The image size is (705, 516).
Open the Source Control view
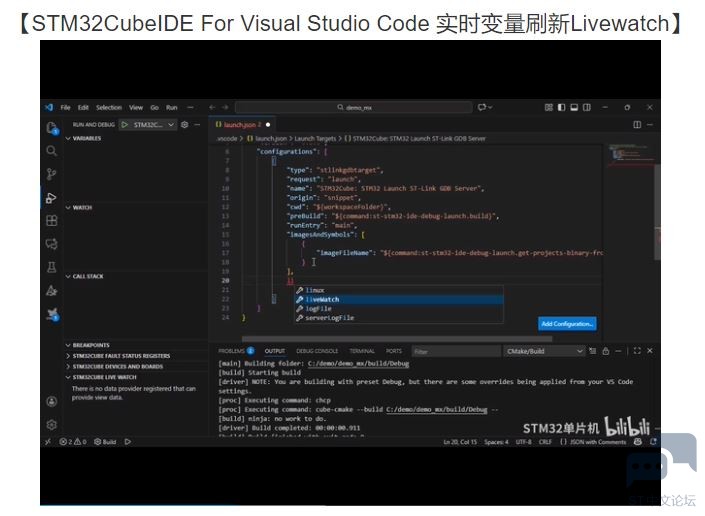(51, 174)
